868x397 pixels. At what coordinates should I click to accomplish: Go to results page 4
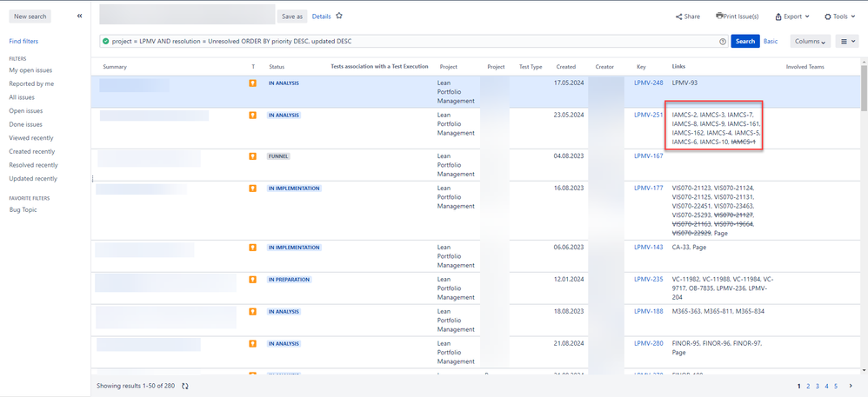click(826, 386)
